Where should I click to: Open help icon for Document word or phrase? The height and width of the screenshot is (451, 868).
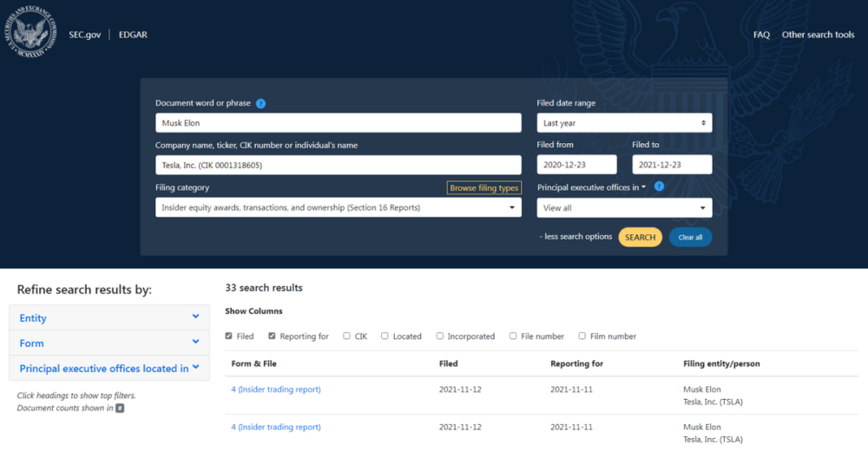tap(260, 103)
